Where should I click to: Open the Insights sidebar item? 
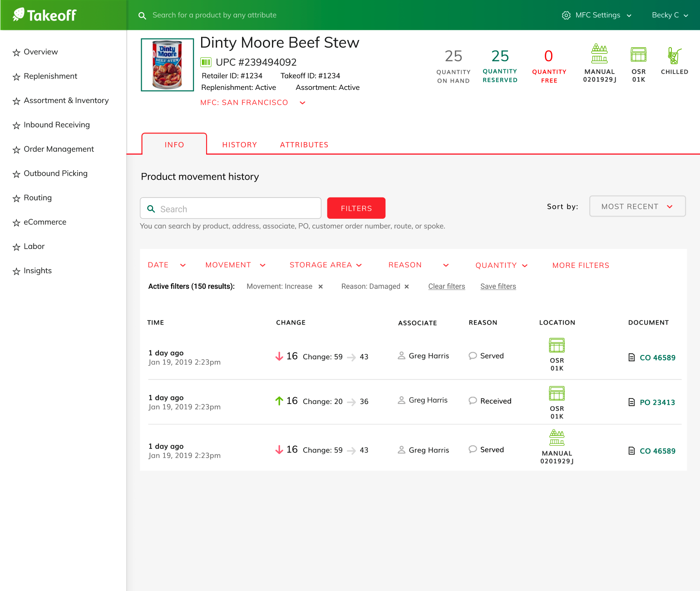[x=38, y=271]
